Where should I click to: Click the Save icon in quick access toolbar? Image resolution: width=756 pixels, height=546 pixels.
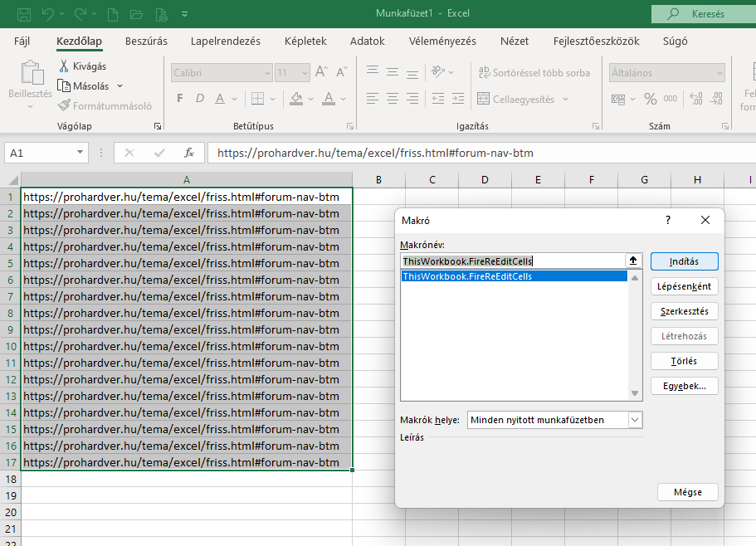pyautogui.click(x=24, y=14)
